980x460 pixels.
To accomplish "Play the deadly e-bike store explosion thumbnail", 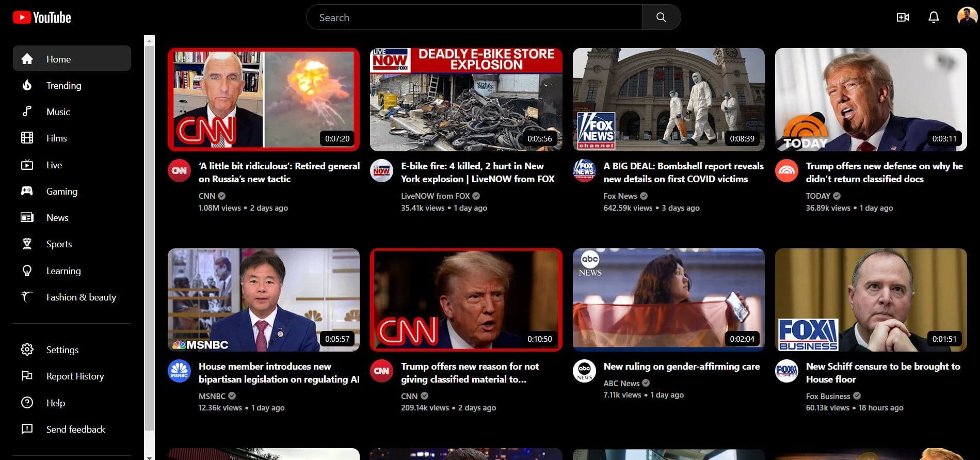I will point(466,100).
